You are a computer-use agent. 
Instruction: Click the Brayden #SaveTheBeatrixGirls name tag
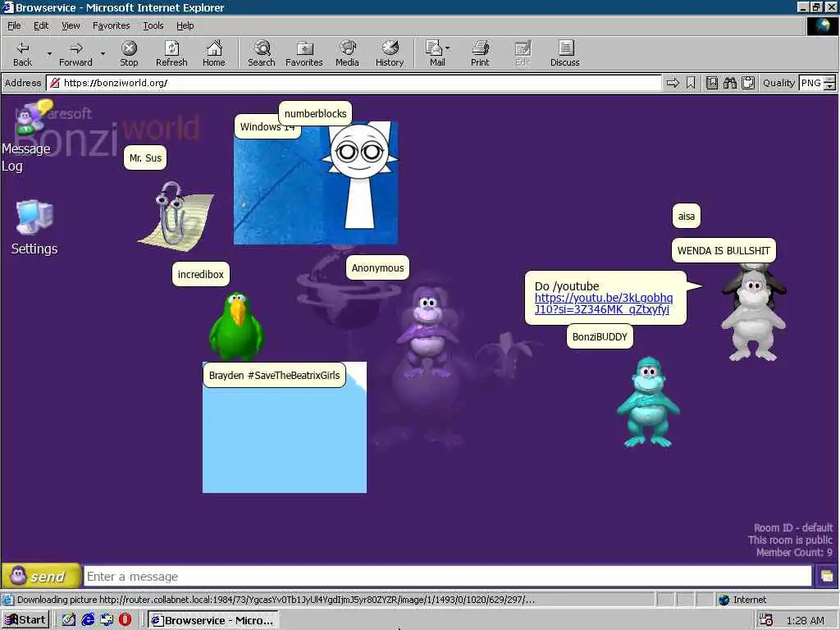274,376
